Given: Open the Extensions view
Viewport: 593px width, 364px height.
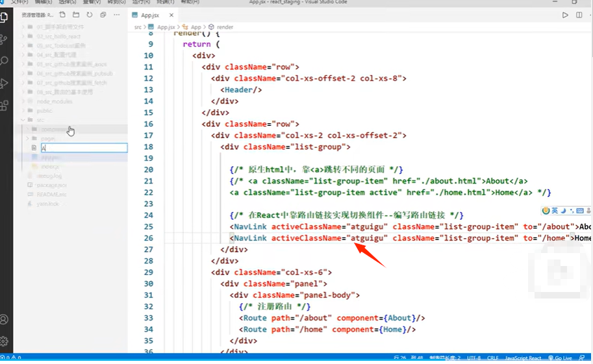Looking at the screenshot, I should click(4, 106).
